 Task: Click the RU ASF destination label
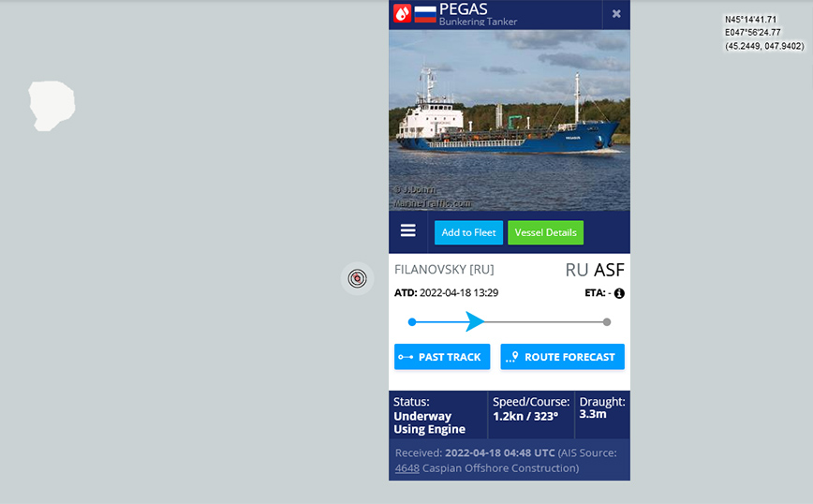pos(595,270)
